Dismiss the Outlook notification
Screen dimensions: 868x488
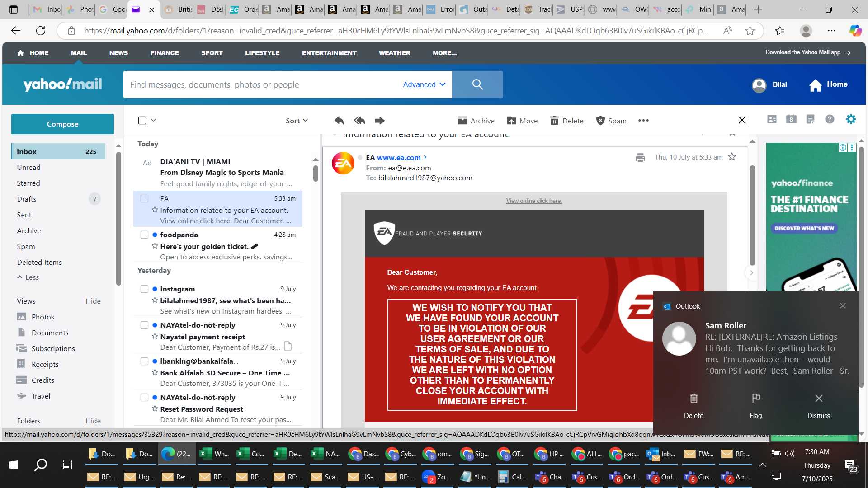click(x=818, y=405)
